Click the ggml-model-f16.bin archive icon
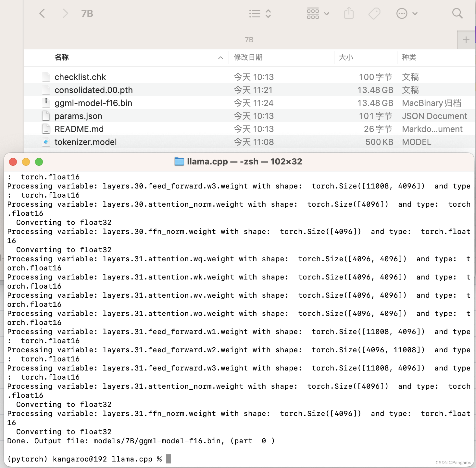This screenshot has height=468, width=476. (46, 103)
